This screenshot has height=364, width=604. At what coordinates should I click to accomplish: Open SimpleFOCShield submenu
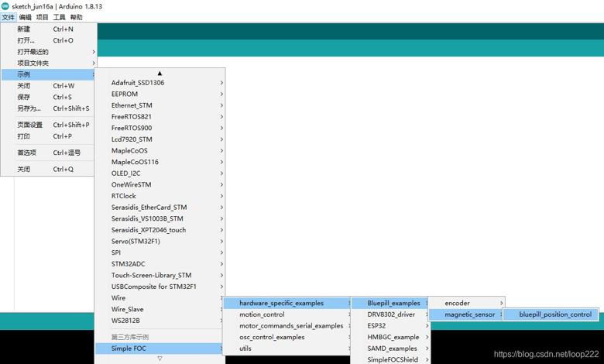coord(390,359)
